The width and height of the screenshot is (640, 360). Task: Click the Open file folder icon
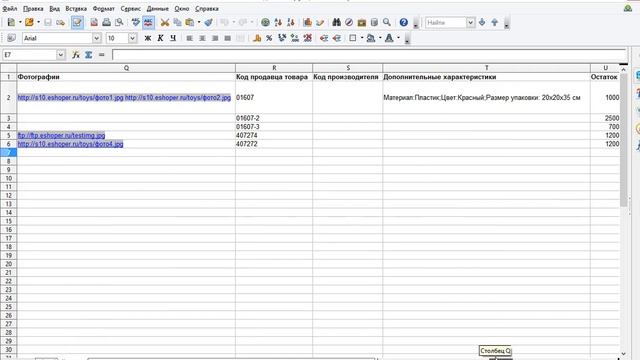(29, 22)
